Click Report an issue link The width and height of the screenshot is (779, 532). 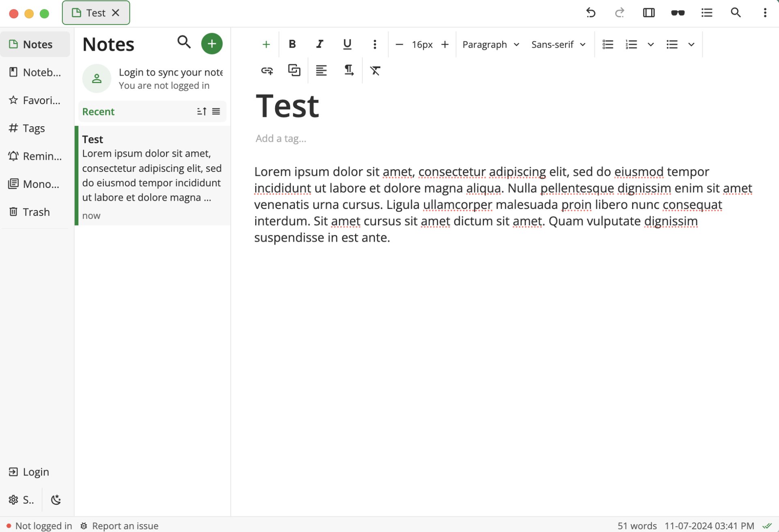(x=119, y=526)
